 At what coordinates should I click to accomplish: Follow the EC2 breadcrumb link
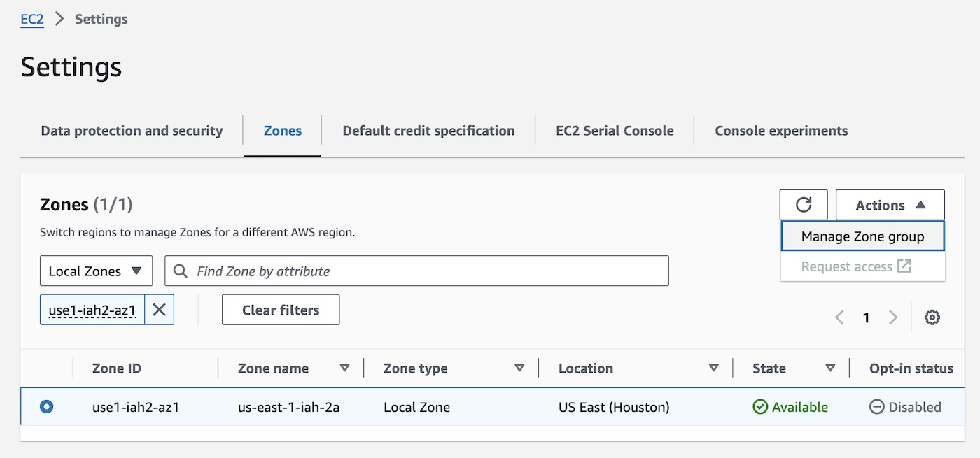pyautogui.click(x=32, y=19)
